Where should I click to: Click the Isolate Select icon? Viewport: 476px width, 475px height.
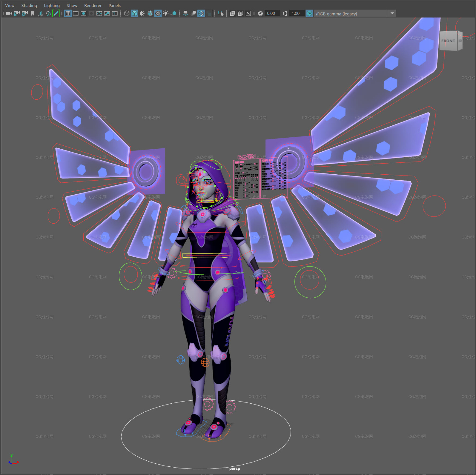[x=221, y=13]
